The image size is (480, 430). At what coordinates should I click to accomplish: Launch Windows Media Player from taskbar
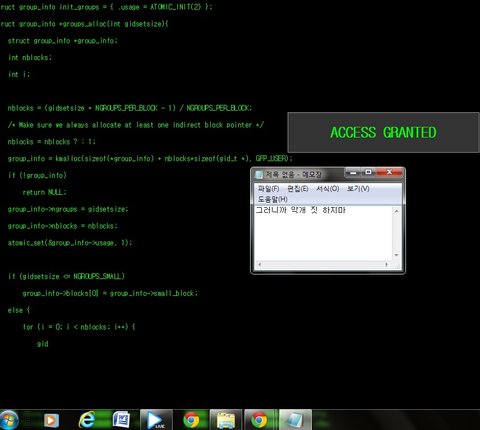[51, 420]
